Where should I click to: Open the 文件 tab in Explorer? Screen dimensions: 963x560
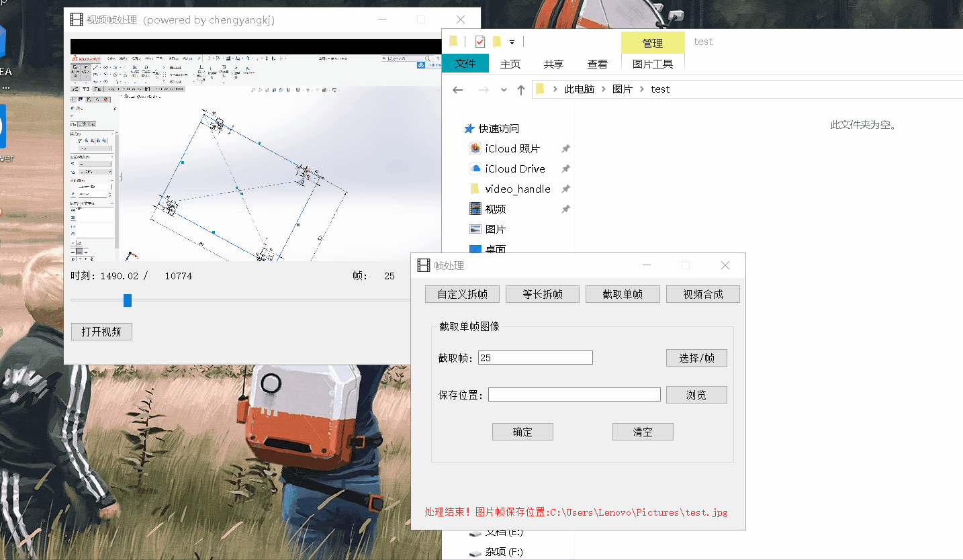point(465,64)
